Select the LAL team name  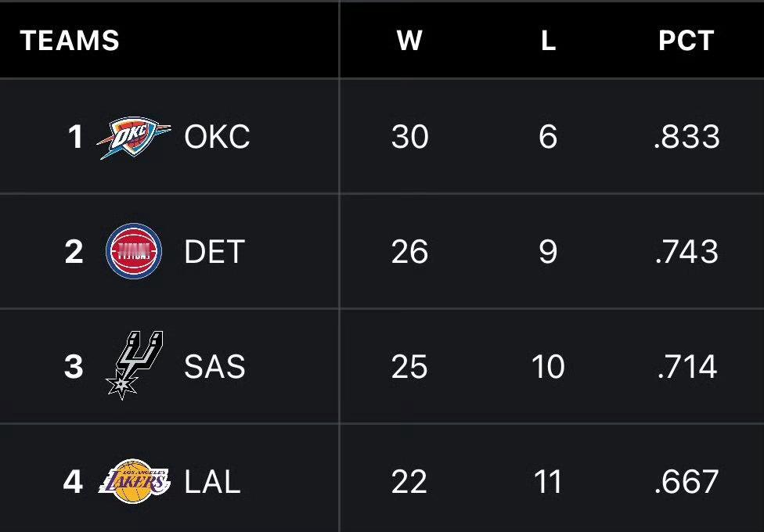[x=212, y=481]
